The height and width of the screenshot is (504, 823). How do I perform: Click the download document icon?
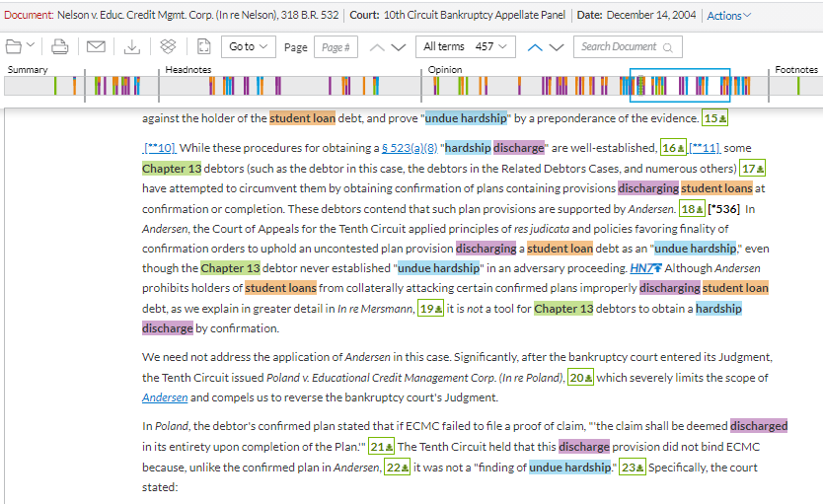[132, 47]
